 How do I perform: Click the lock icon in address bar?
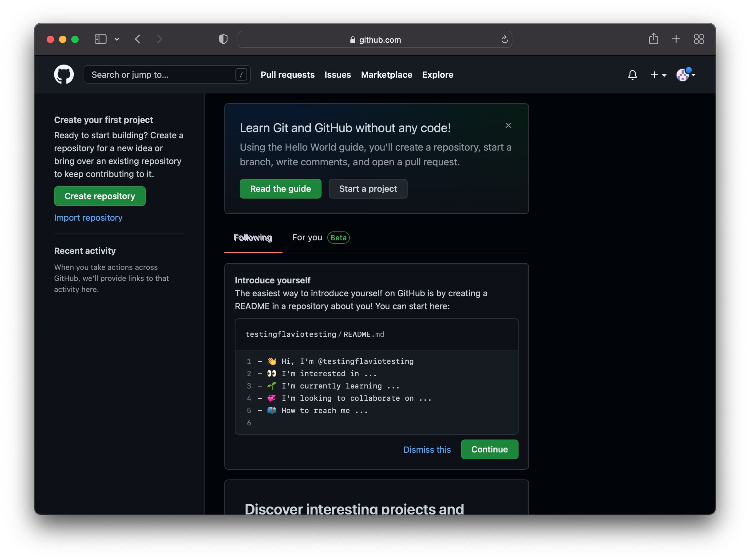pos(353,40)
